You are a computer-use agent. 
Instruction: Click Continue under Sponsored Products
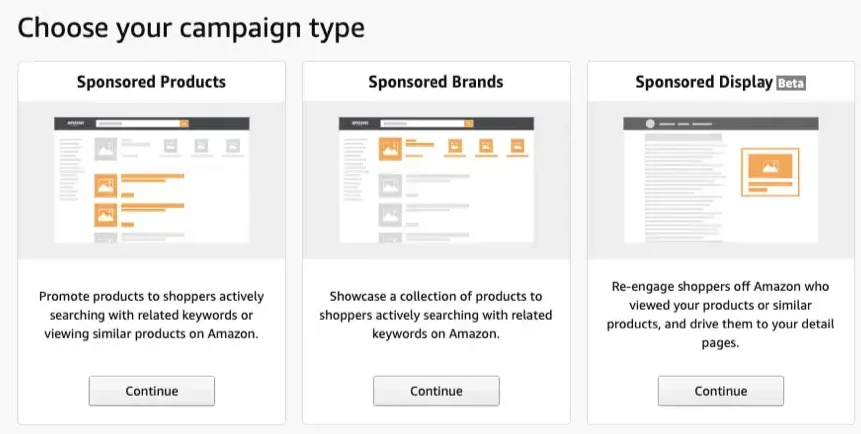(152, 391)
